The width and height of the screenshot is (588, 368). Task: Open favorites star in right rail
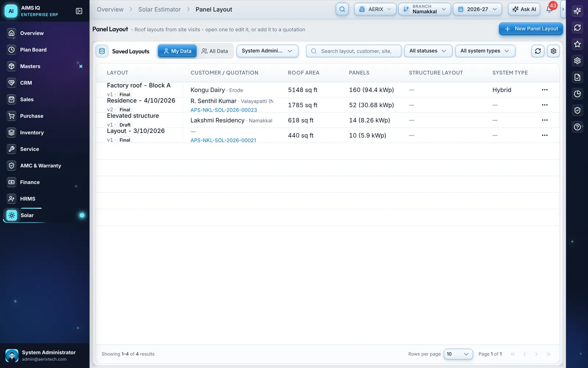click(577, 44)
